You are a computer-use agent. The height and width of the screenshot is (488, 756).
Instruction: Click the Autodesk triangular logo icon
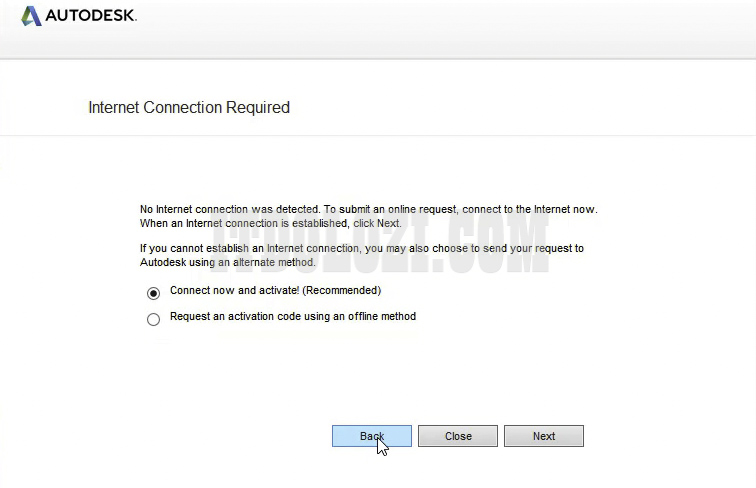(x=31, y=16)
